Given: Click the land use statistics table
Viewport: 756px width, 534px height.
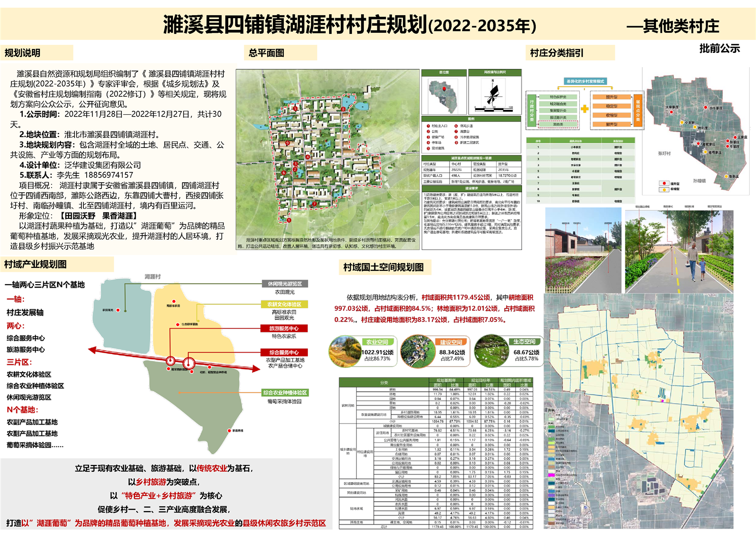Looking at the screenshot, I should point(436,453).
